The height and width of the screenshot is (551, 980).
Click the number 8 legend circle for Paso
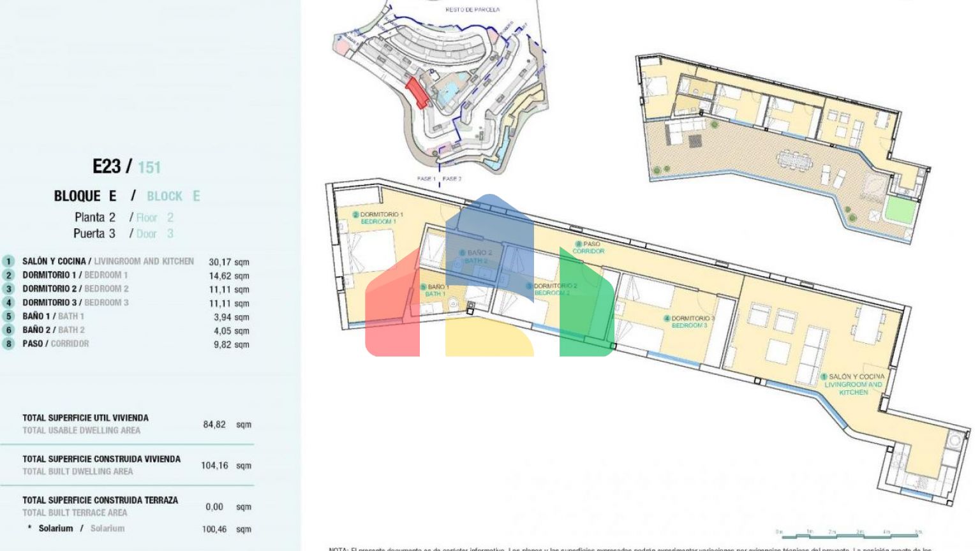pyautogui.click(x=8, y=344)
